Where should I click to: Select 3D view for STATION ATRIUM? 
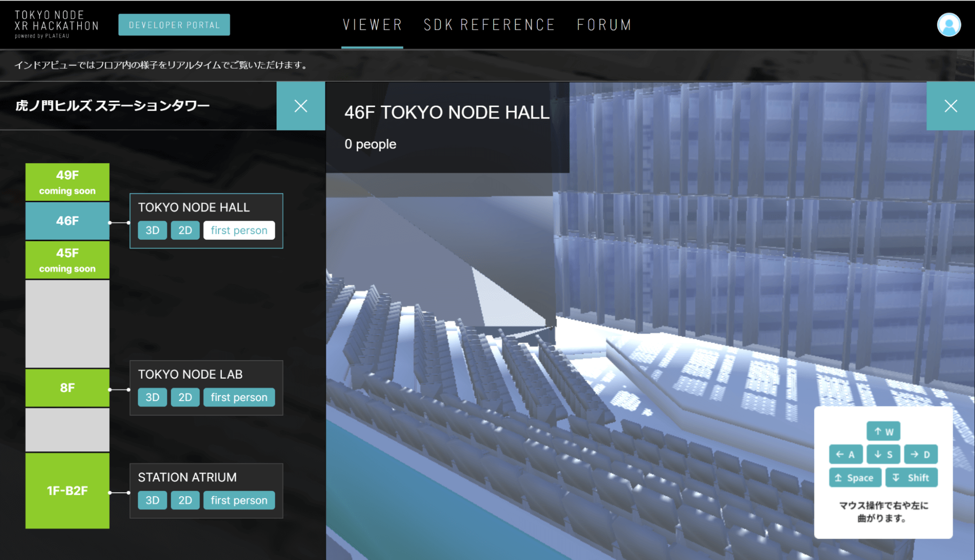tap(152, 500)
